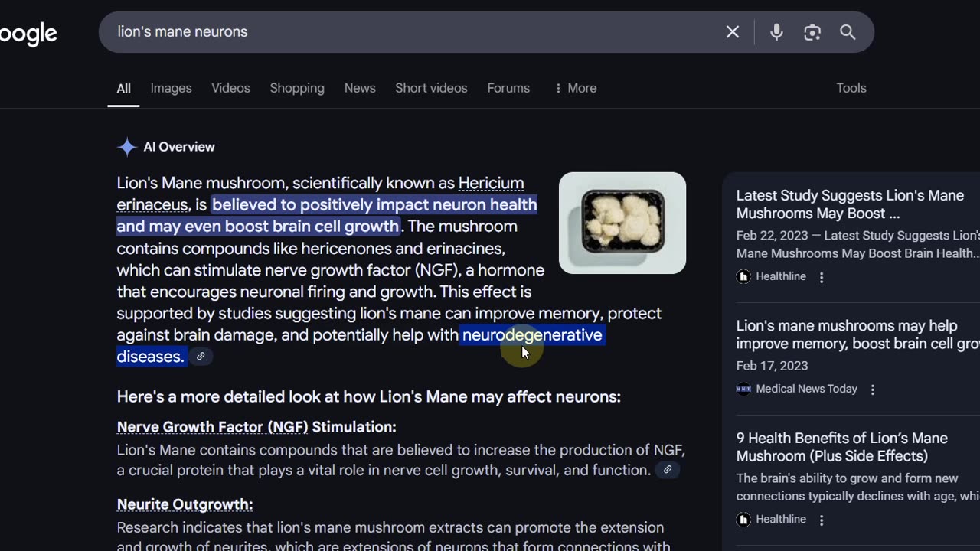Click the 'Feb 17, 2023' date text
This screenshot has height=551, width=980.
pos(772,366)
